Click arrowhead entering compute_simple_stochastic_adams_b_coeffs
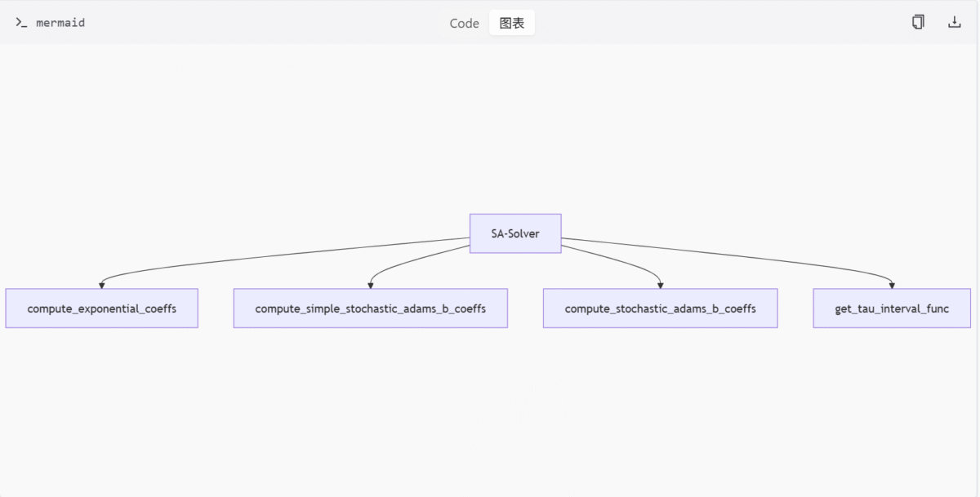This screenshot has width=980, height=497. click(x=371, y=286)
